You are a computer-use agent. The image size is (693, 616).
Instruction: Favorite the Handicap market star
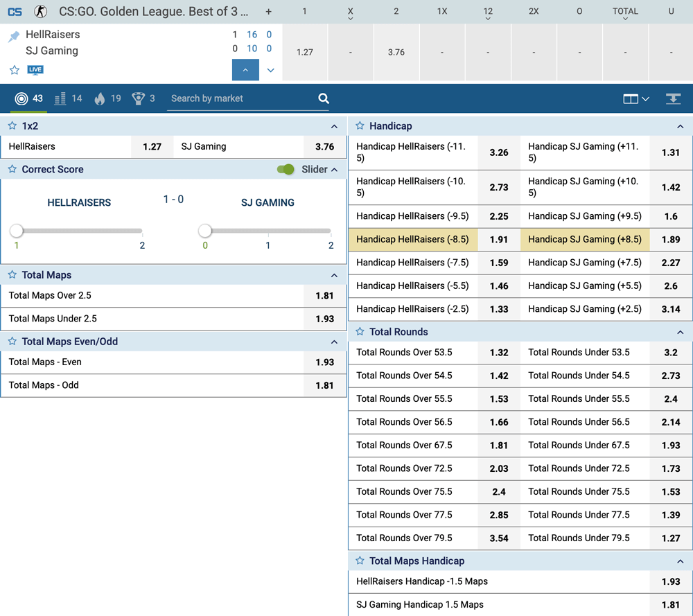click(x=360, y=126)
